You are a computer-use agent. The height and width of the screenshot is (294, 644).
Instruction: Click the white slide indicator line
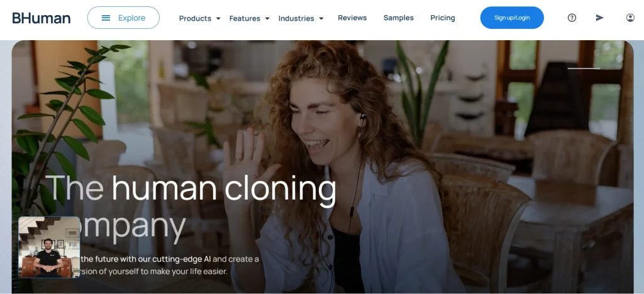[x=584, y=68]
